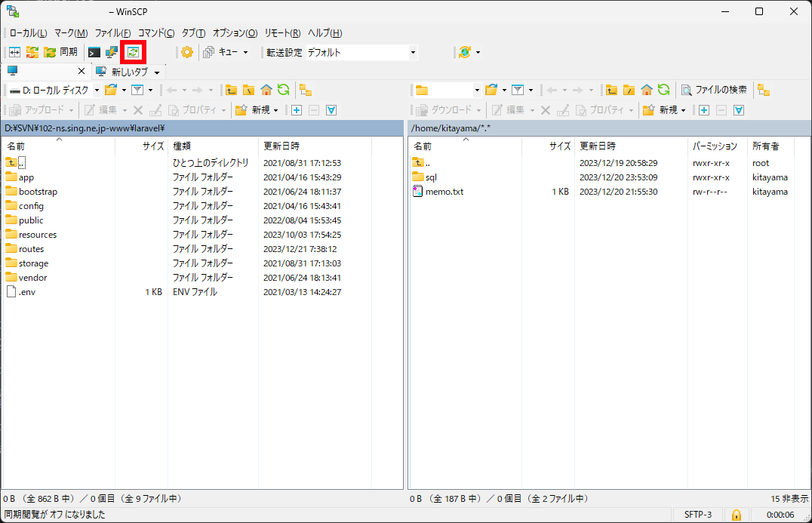Click remote select files plus icon

[x=704, y=109]
